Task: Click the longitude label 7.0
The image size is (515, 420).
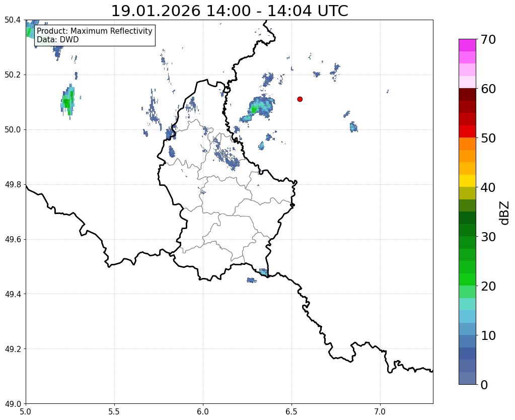Action: click(380, 412)
